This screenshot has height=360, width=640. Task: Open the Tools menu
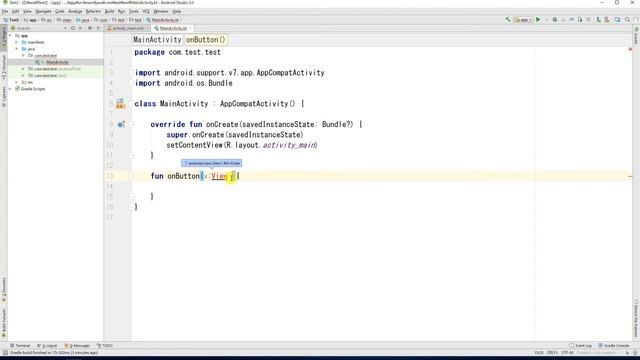pos(133,11)
